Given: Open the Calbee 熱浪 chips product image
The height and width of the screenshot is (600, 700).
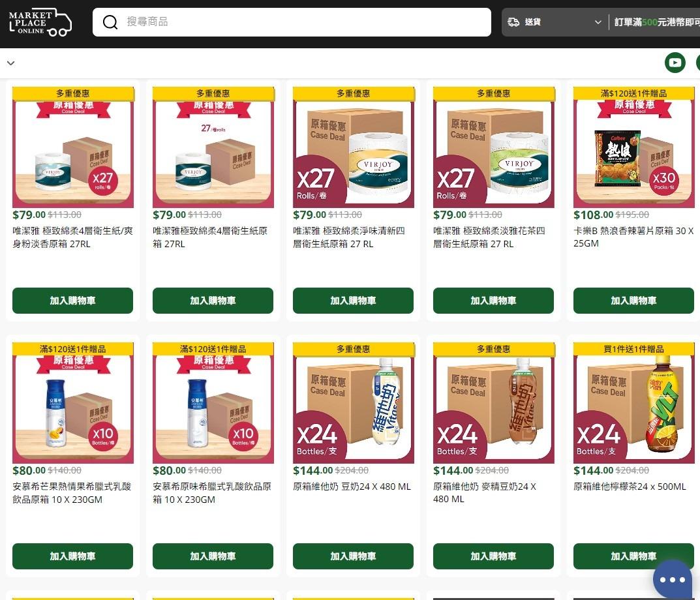Looking at the screenshot, I should coord(633,147).
